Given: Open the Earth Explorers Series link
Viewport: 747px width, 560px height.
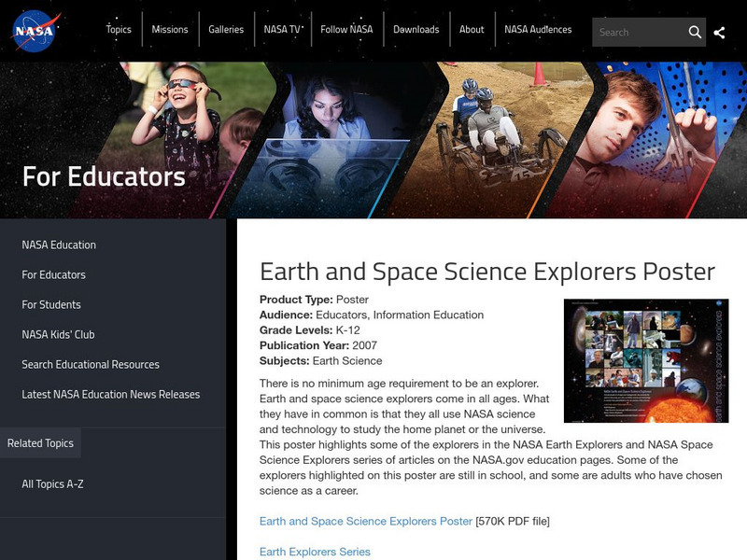Looking at the screenshot, I should pos(315,552).
